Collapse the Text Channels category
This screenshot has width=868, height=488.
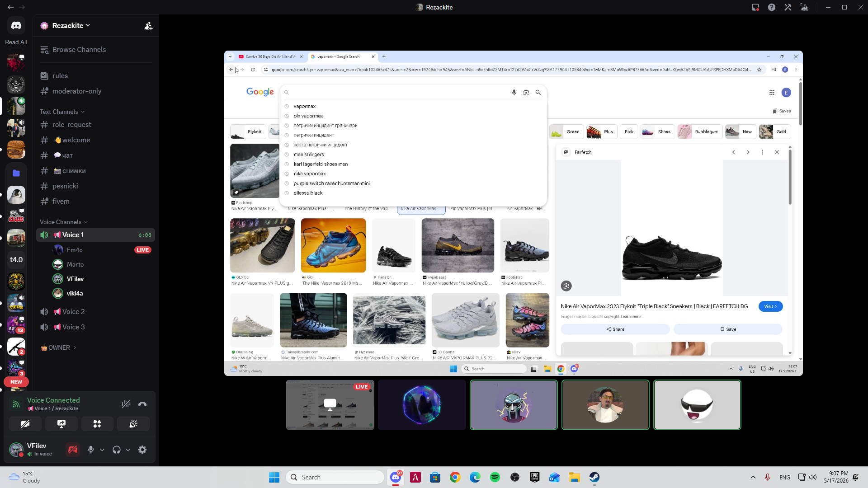(62, 112)
